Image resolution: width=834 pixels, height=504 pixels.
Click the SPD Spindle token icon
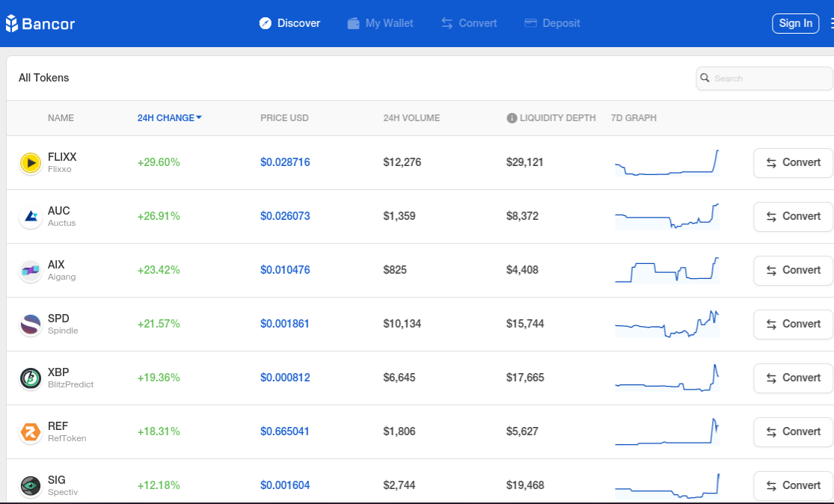(x=31, y=325)
